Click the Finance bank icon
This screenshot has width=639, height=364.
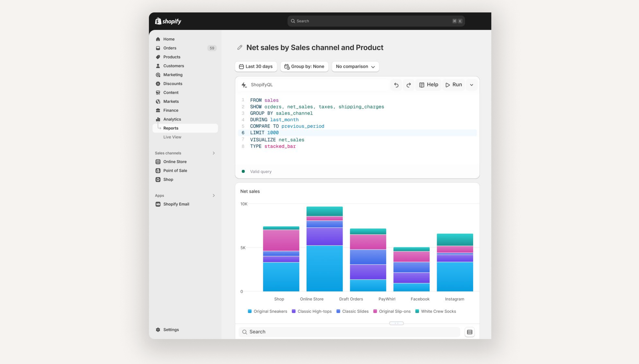tap(158, 111)
